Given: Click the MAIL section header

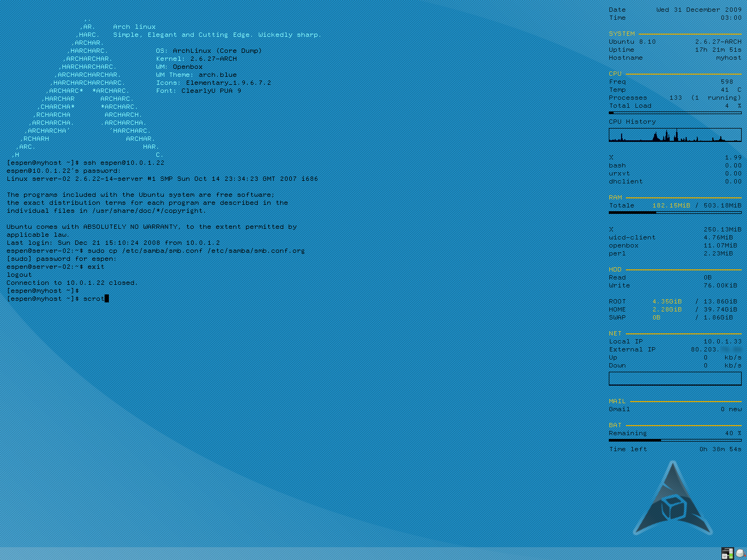Looking at the screenshot, I should tap(617, 401).
